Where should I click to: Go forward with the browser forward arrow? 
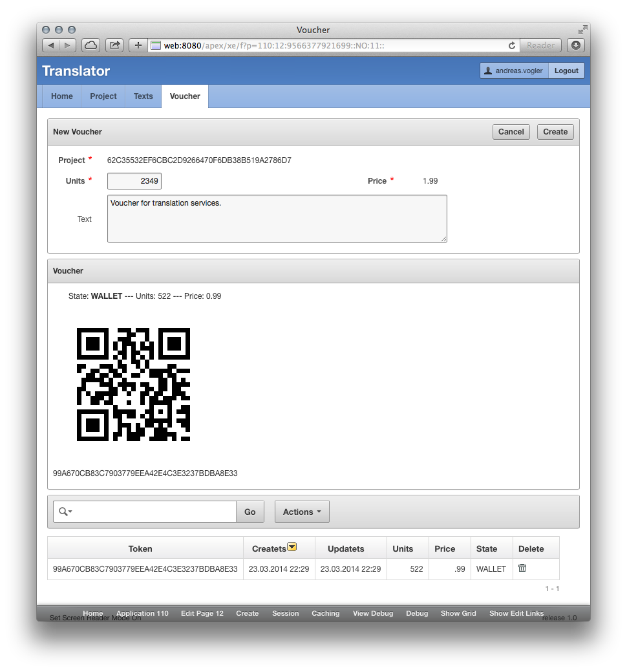point(67,45)
